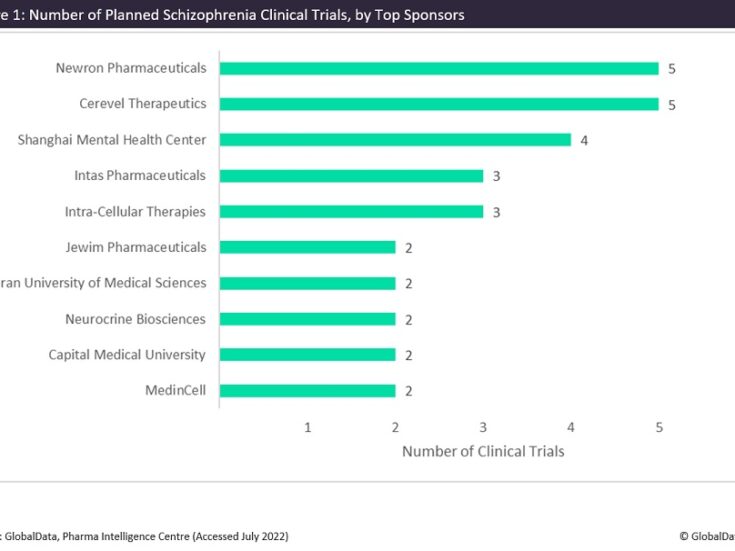The height and width of the screenshot is (551, 735).
Task: Click the MedinCell bar
Action: coord(307,391)
